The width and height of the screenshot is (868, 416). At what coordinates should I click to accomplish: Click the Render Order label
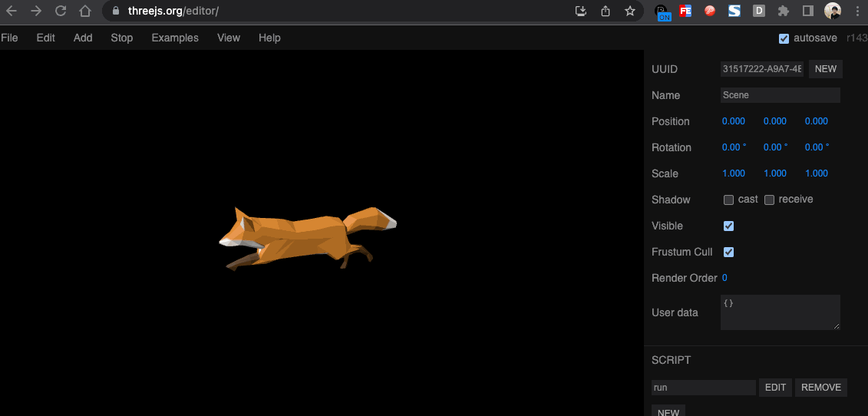(685, 278)
